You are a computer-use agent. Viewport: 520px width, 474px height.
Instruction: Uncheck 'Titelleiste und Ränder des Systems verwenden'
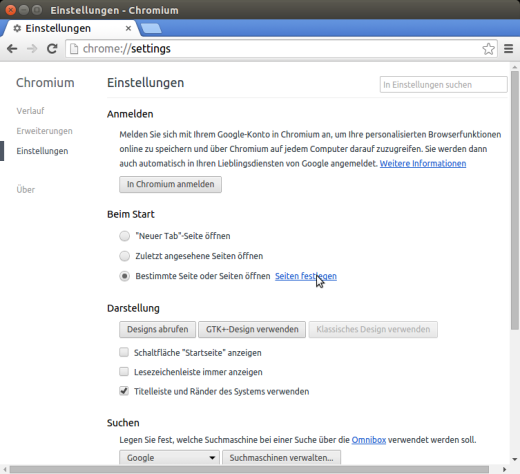tap(124, 391)
